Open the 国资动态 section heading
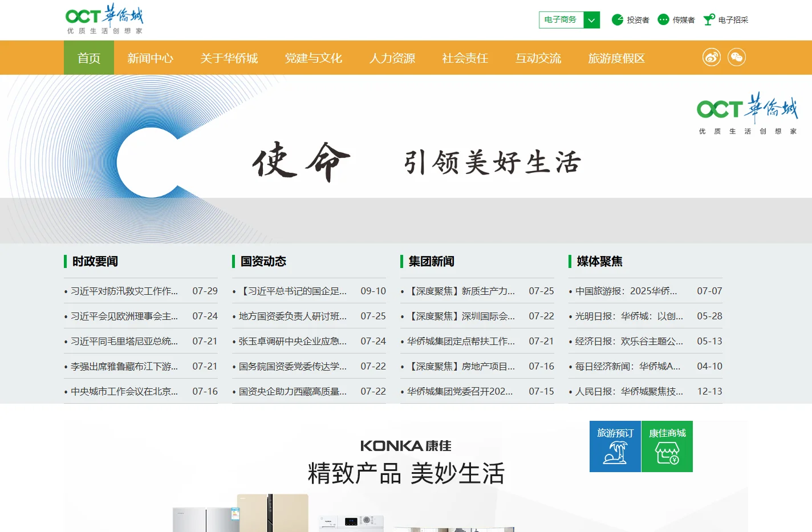Image resolution: width=812 pixels, height=532 pixels. pos(263,261)
